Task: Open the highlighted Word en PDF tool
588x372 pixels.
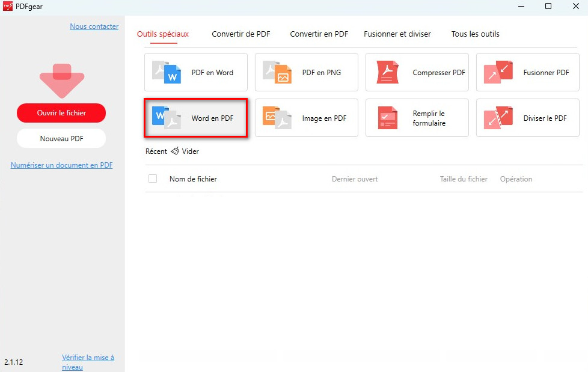Action: tap(195, 118)
